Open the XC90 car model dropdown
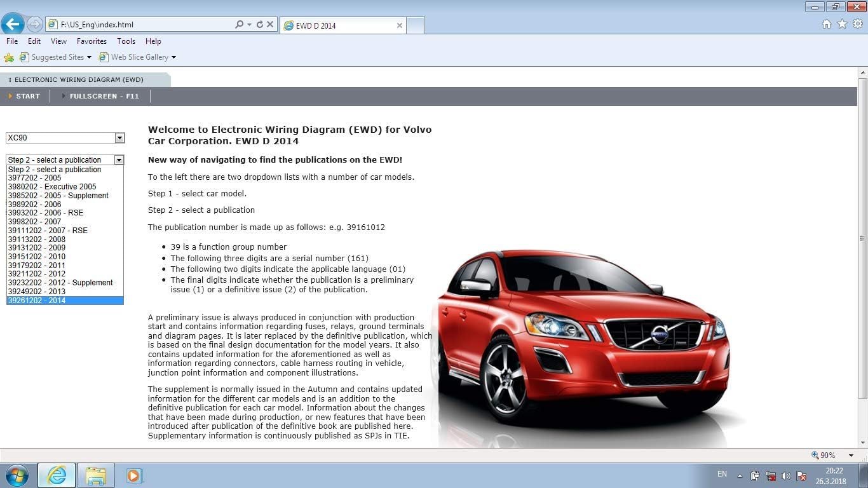This screenshot has width=868, height=488. pyautogui.click(x=119, y=138)
